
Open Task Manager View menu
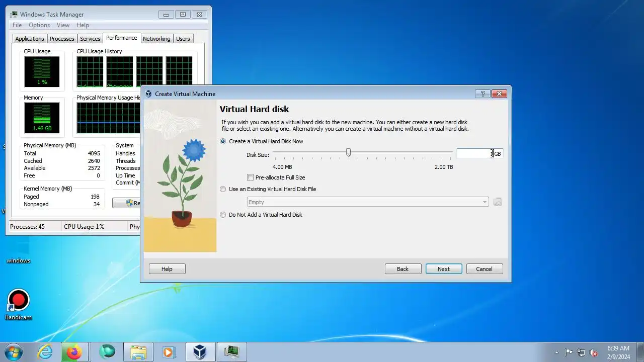(x=63, y=25)
